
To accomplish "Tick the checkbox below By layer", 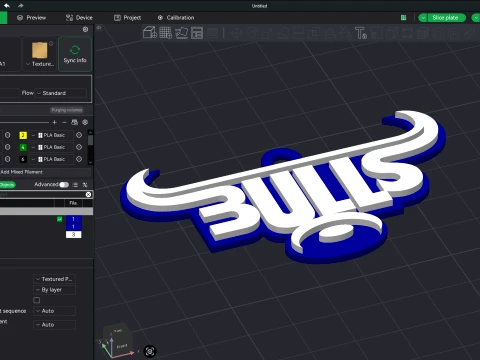I will tap(37, 300).
